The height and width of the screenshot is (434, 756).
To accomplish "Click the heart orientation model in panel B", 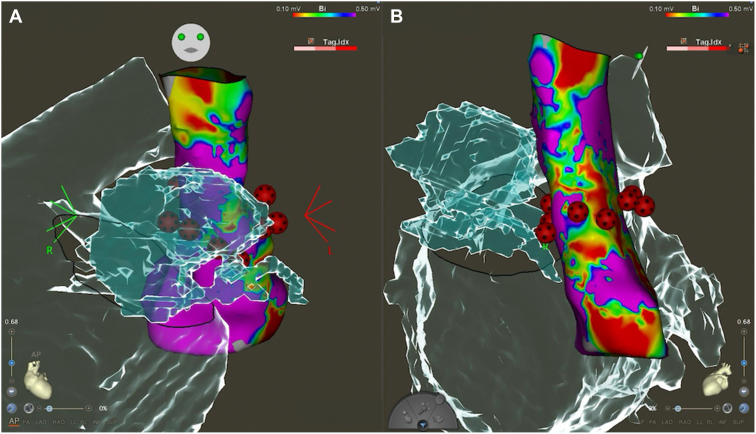I will click(716, 380).
